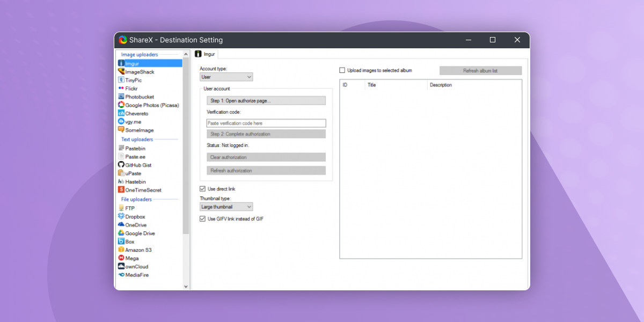The image size is (644, 322).
Task: Click the GitHub Gist octocat icon
Action: tap(121, 165)
